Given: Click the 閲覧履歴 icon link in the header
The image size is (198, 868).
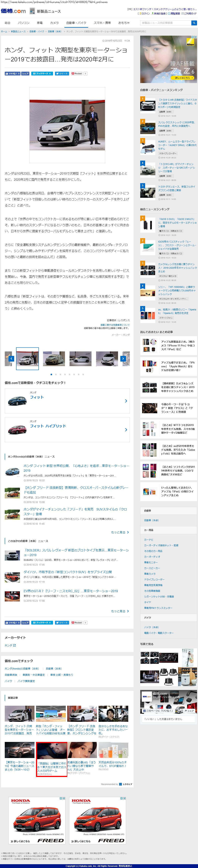Looking at the screenshot, I should coord(174,13).
